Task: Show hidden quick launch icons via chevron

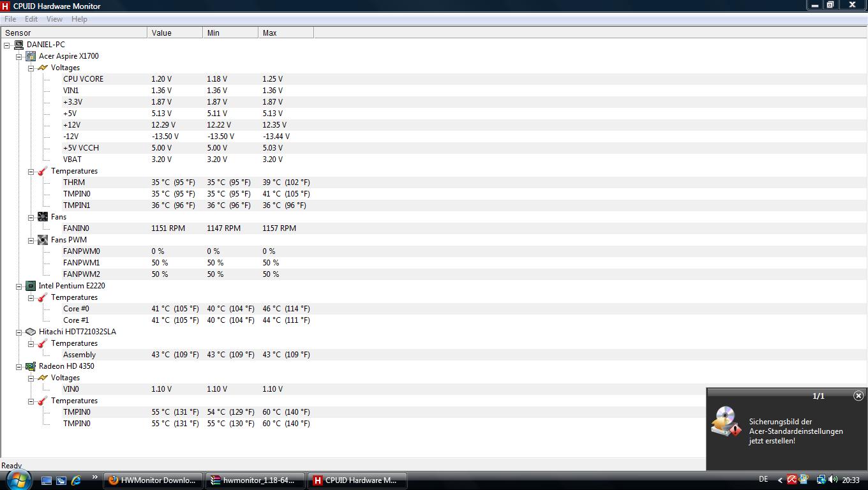Action: [x=95, y=477]
